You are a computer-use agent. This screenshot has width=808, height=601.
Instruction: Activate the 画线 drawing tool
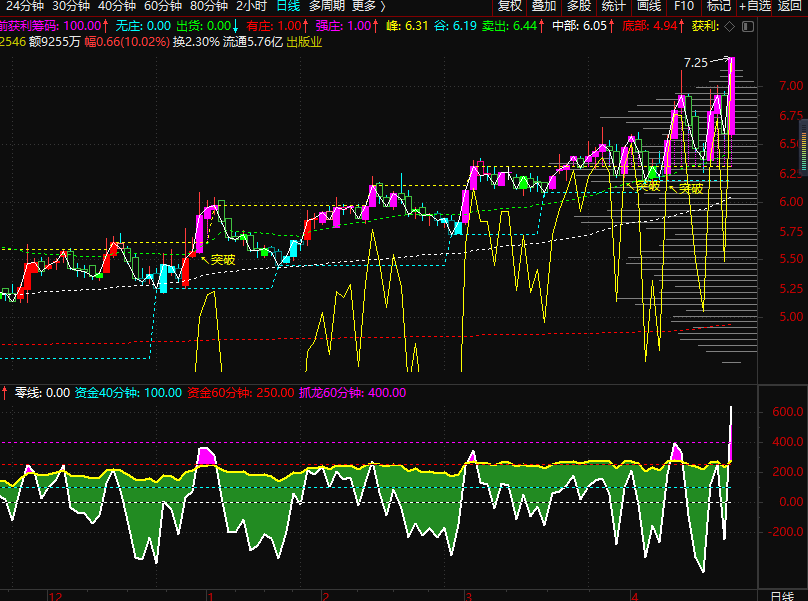pos(649,6)
